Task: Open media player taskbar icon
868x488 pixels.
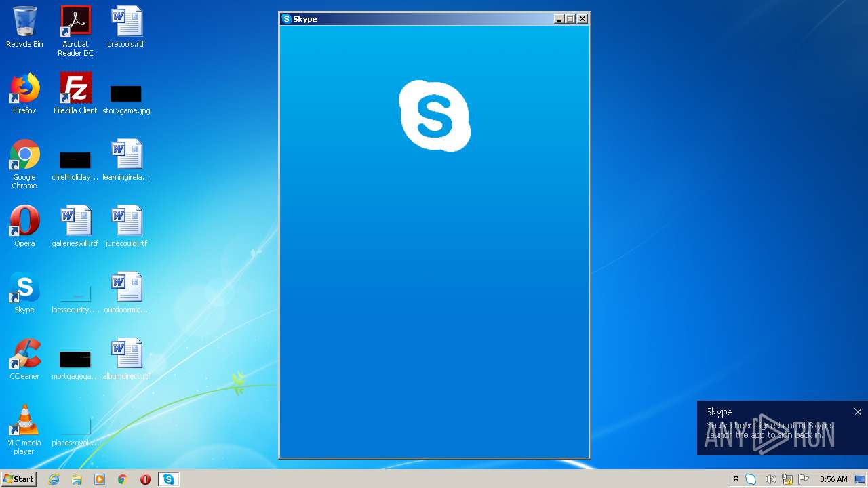Action: [x=100, y=479]
